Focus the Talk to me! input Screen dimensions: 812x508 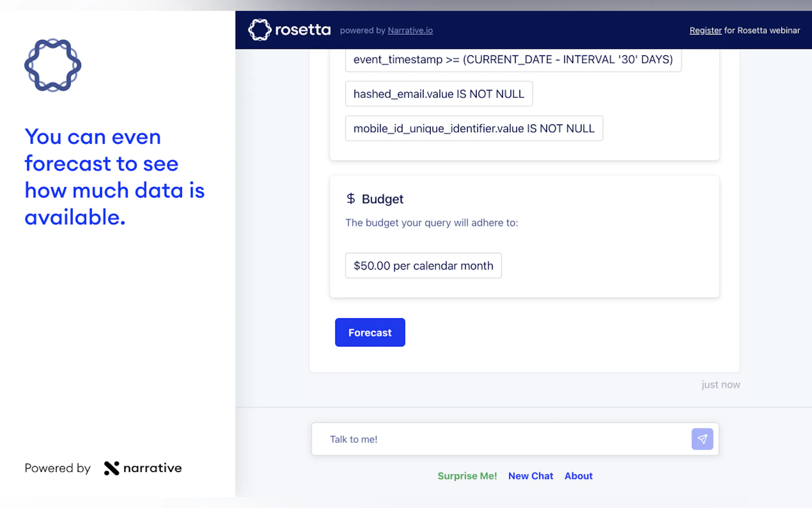coord(500,439)
